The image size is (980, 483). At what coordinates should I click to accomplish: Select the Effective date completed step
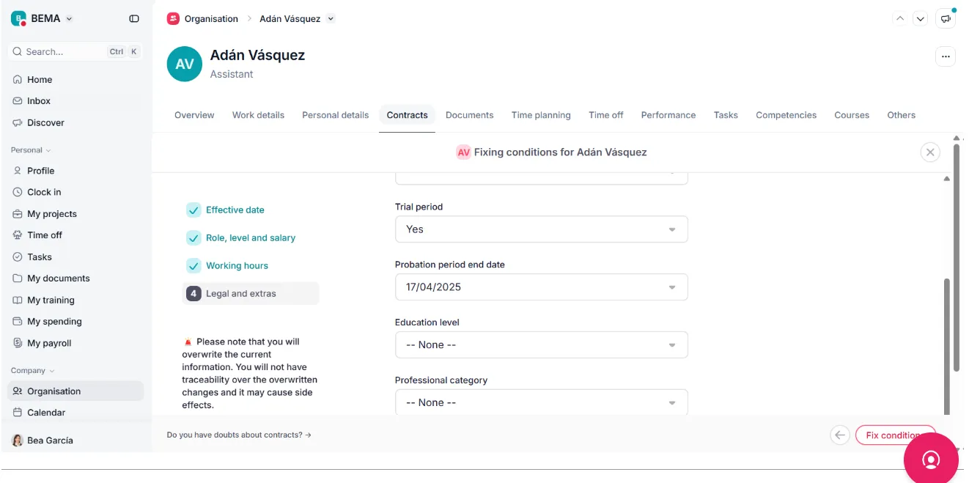pyautogui.click(x=235, y=210)
